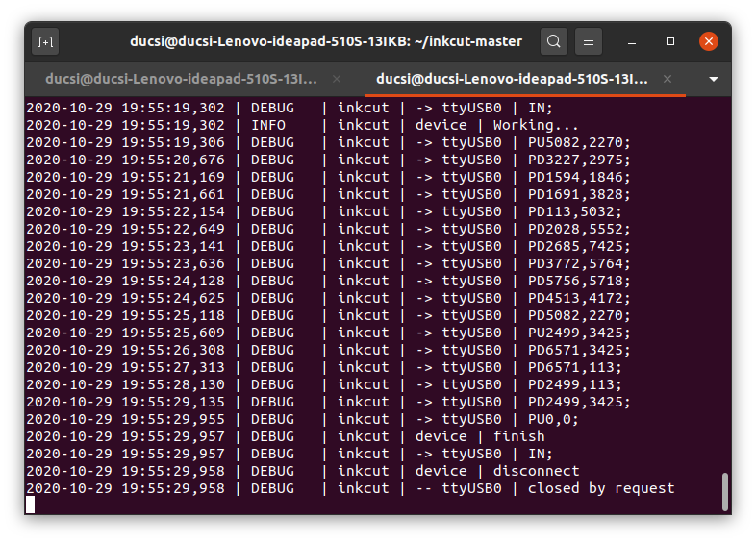
Task: Click the 'device | disconnect' log entry
Action: [x=497, y=471]
